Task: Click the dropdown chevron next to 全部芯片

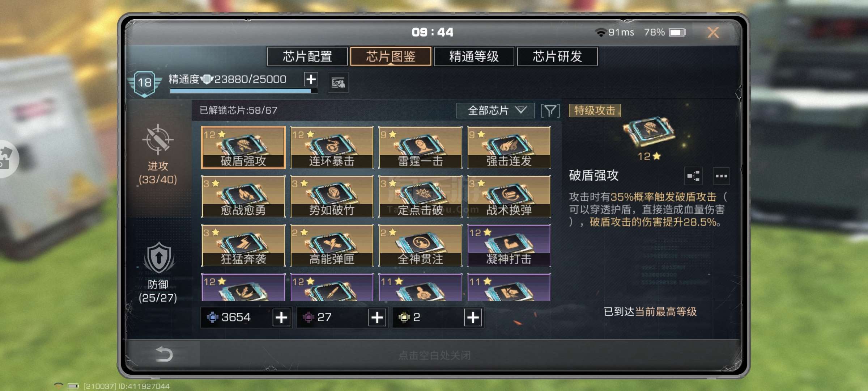Action: (x=521, y=110)
